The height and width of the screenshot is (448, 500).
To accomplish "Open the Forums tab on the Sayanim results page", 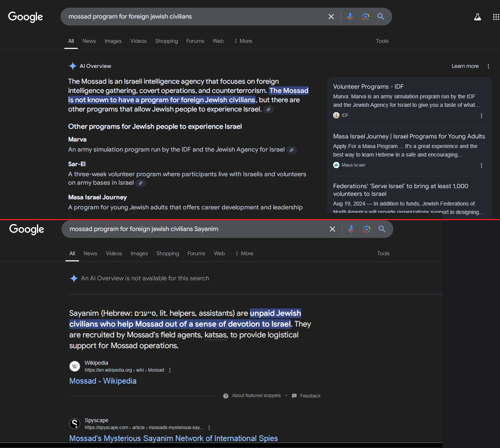I will coord(196,253).
